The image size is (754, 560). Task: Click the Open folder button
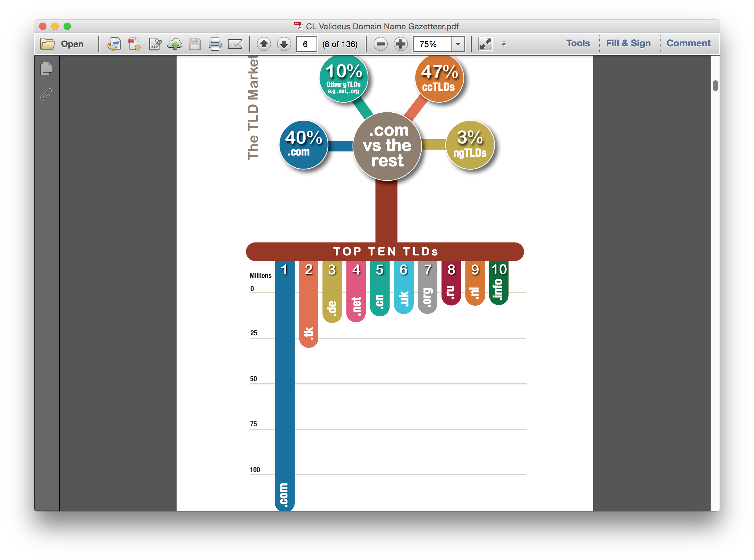point(62,44)
